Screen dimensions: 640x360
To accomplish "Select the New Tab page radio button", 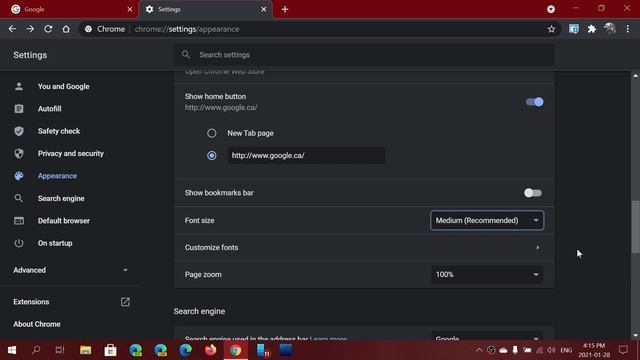I will [211, 133].
